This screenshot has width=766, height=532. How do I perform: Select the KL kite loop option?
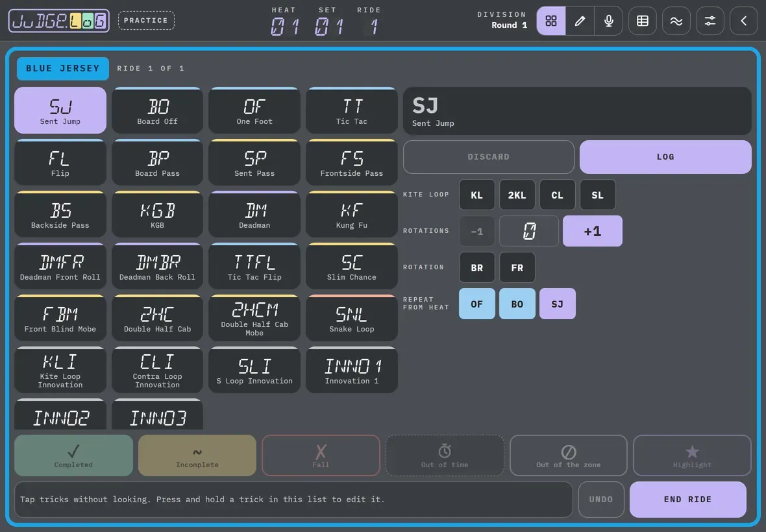476,195
